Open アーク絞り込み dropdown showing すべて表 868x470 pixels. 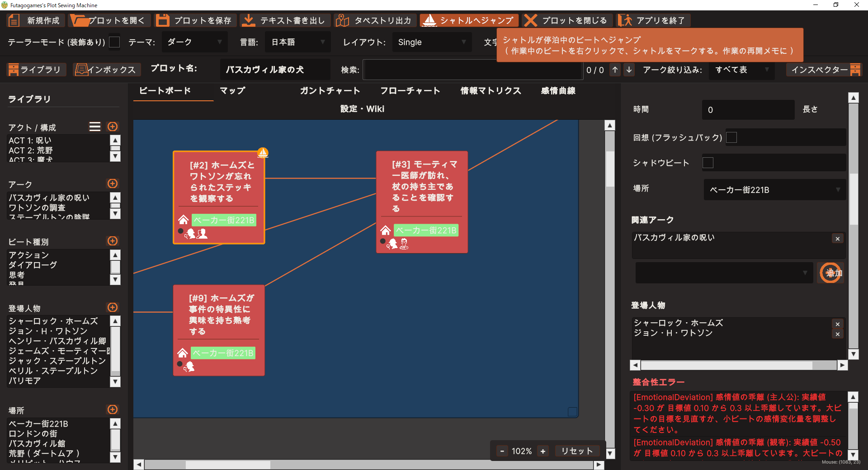click(x=741, y=70)
